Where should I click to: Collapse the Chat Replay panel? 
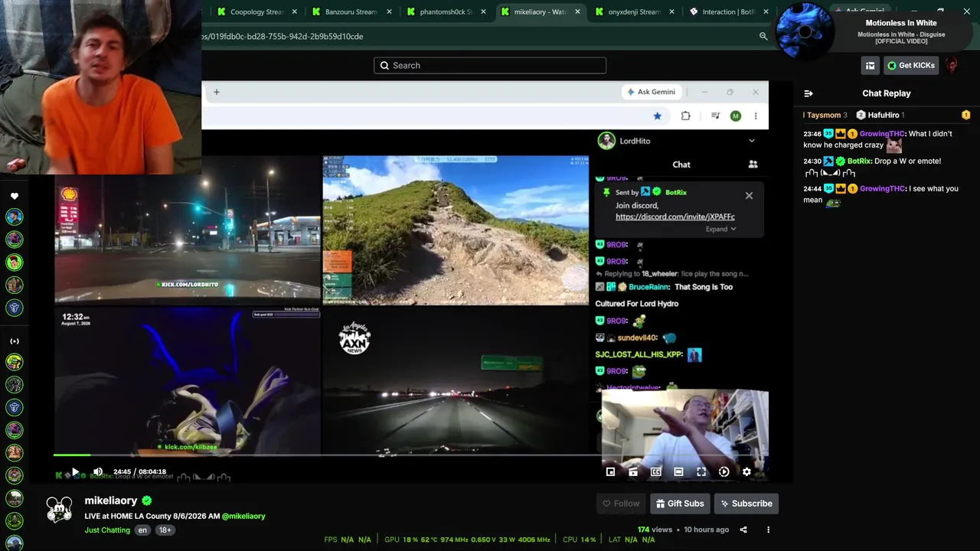click(808, 93)
